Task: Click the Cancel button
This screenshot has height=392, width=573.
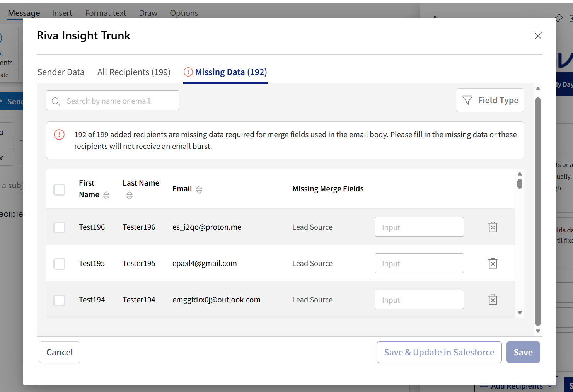Action: pyautogui.click(x=60, y=352)
